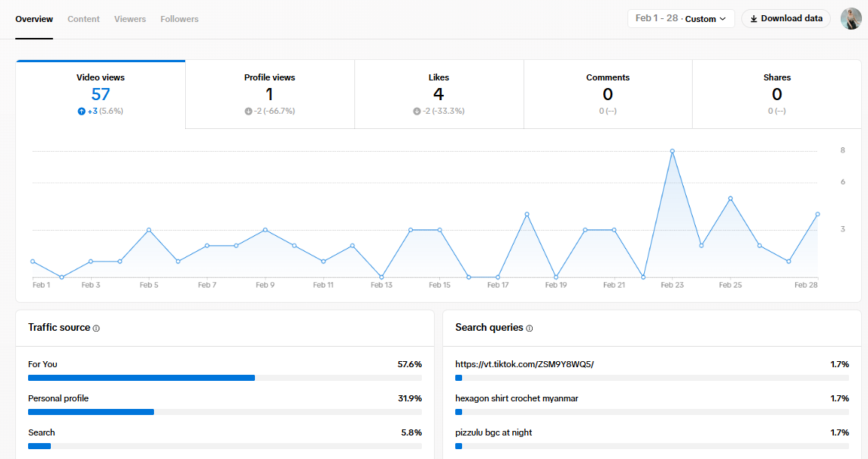Click the Search traffic progress bar
The image size is (868, 459).
point(225,446)
